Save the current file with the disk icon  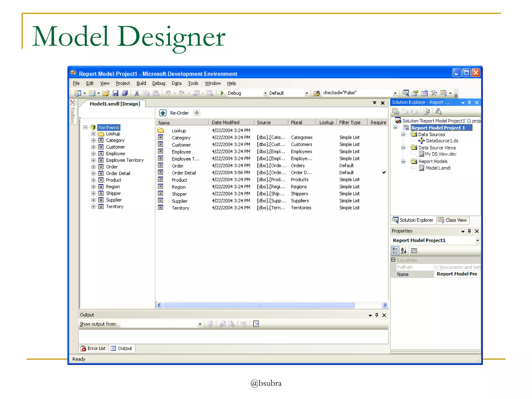coord(116,93)
